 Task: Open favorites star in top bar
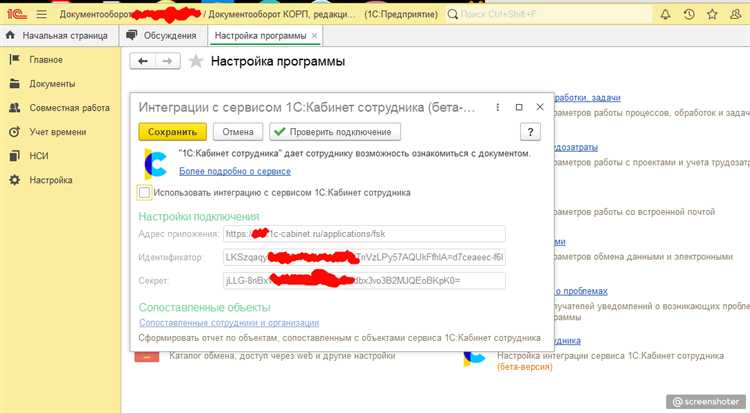pyautogui.click(x=712, y=14)
